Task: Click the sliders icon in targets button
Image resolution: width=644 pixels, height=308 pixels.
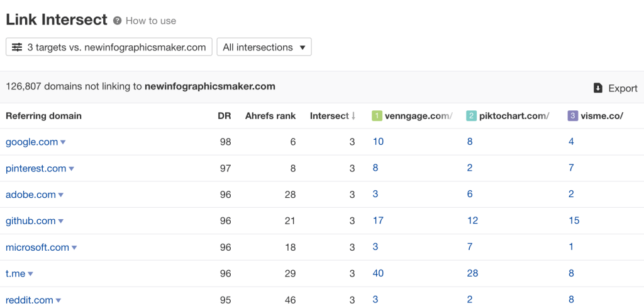Action: point(17,47)
